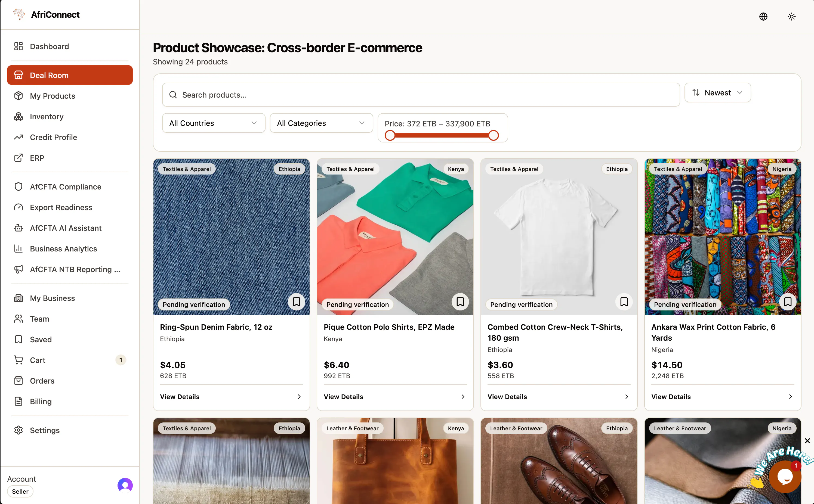Select the Deal Room menu item

click(70, 75)
